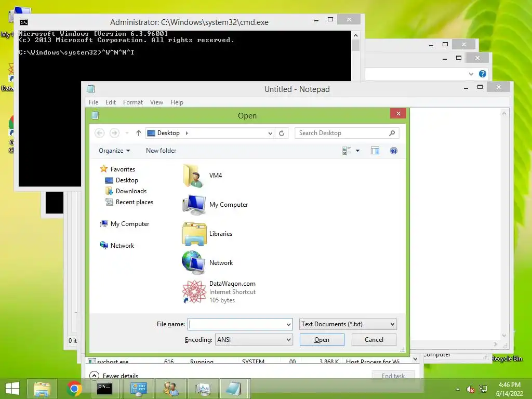Open Windows Start button
Image resolution: width=532 pixels, height=399 pixels.
[x=12, y=389]
